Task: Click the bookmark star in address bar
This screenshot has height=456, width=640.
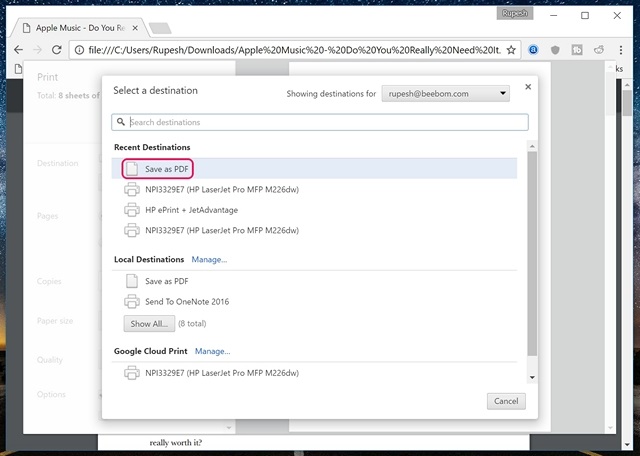Action: [511, 48]
